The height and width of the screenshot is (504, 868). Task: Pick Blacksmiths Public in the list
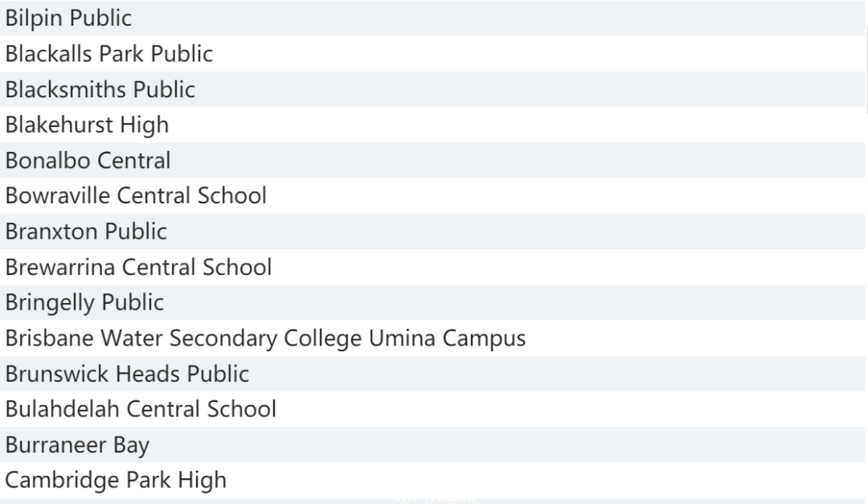[x=432, y=89]
